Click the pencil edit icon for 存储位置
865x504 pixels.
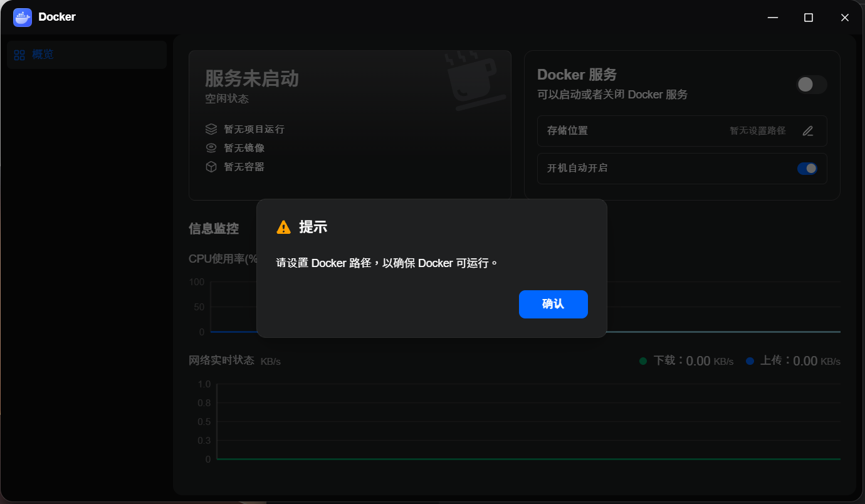pyautogui.click(x=808, y=131)
